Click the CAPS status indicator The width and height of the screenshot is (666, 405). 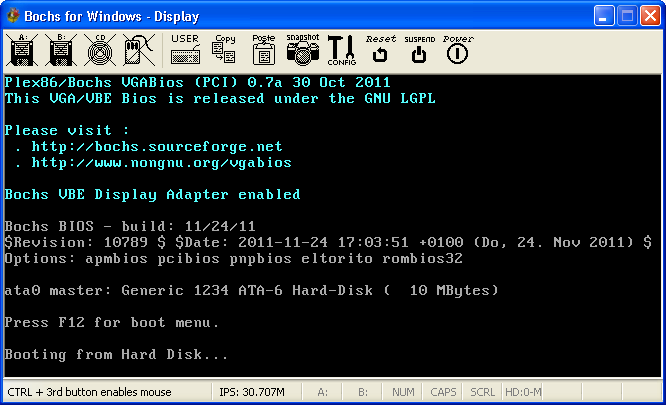(x=443, y=392)
